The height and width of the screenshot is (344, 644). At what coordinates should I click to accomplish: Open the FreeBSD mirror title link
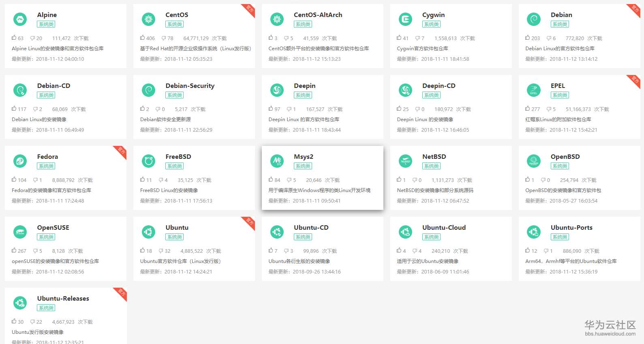point(178,157)
